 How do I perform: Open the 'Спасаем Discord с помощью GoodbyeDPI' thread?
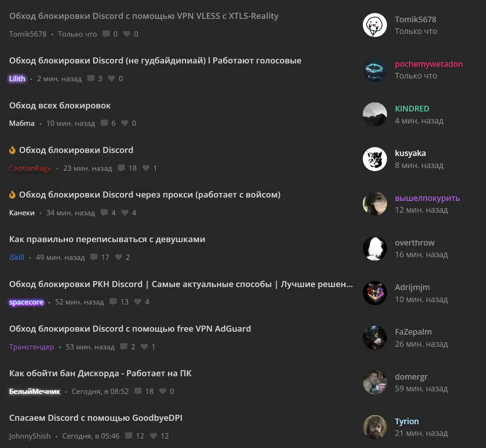pos(96,418)
